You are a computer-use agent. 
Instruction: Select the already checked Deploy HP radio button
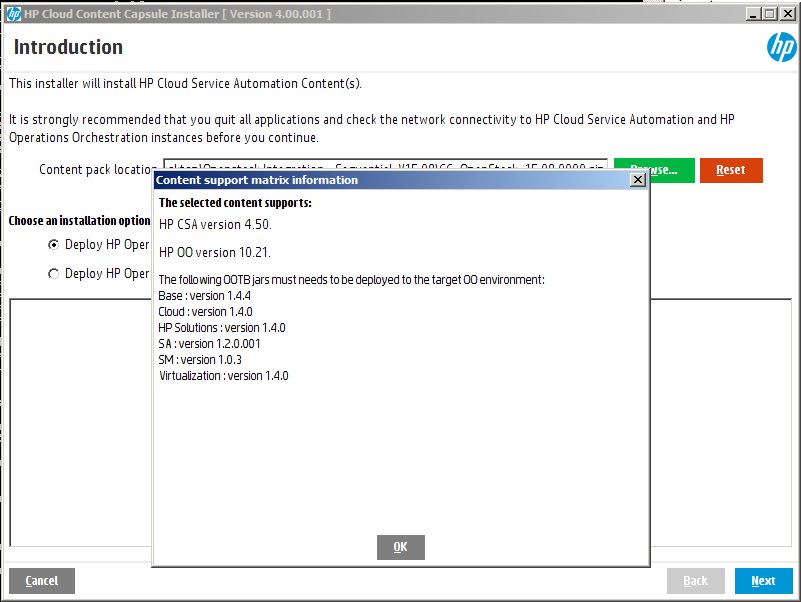tap(53, 245)
